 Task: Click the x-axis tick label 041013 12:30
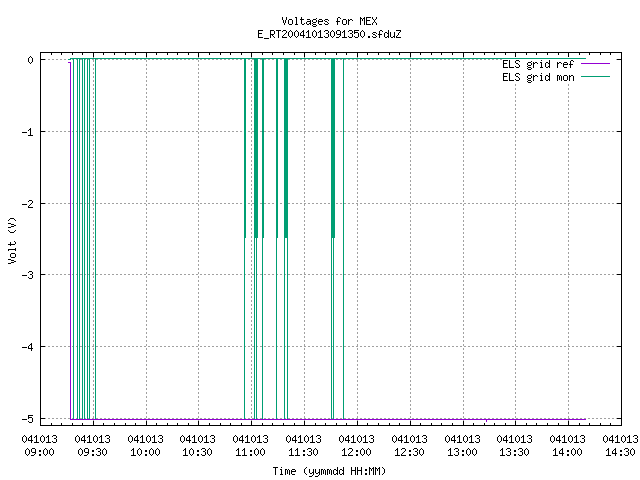click(x=409, y=445)
